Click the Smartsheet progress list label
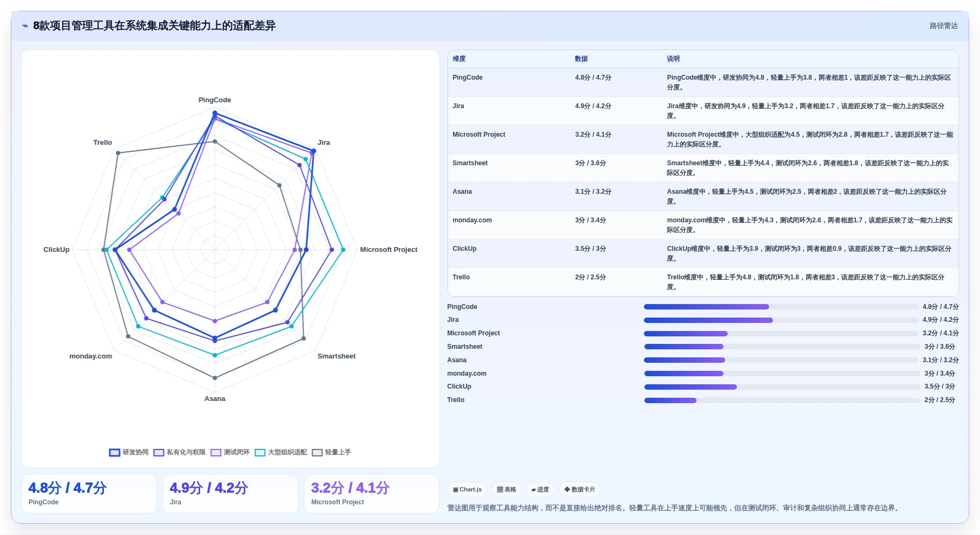The height and width of the screenshot is (535, 980). pyautogui.click(x=465, y=347)
